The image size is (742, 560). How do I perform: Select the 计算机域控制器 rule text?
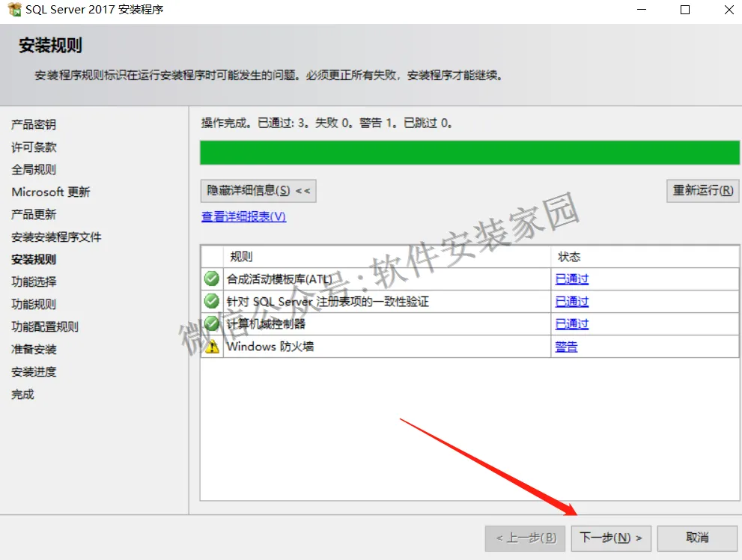pos(266,324)
